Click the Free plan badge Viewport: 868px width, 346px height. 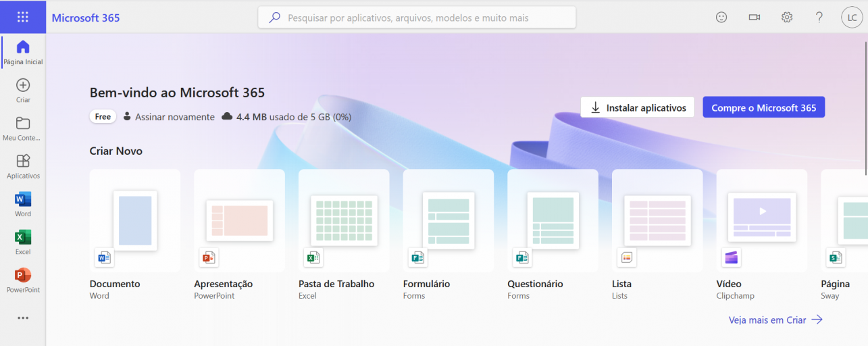point(103,117)
